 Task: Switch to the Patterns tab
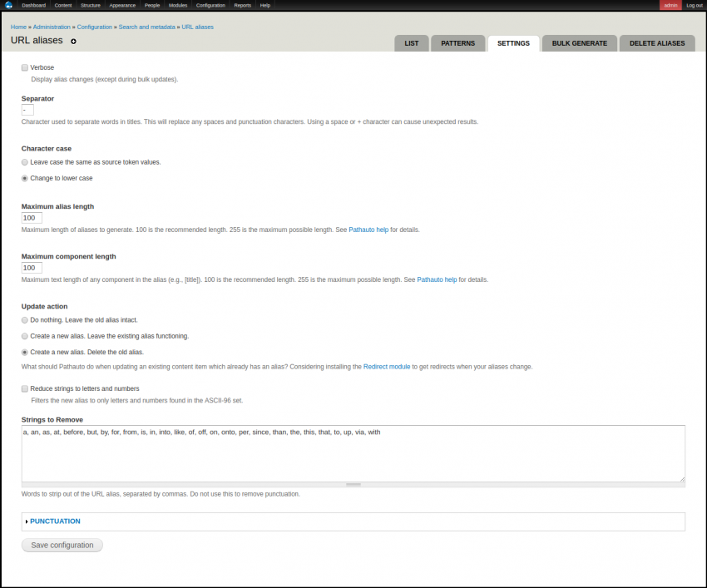(x=457, y=43)
